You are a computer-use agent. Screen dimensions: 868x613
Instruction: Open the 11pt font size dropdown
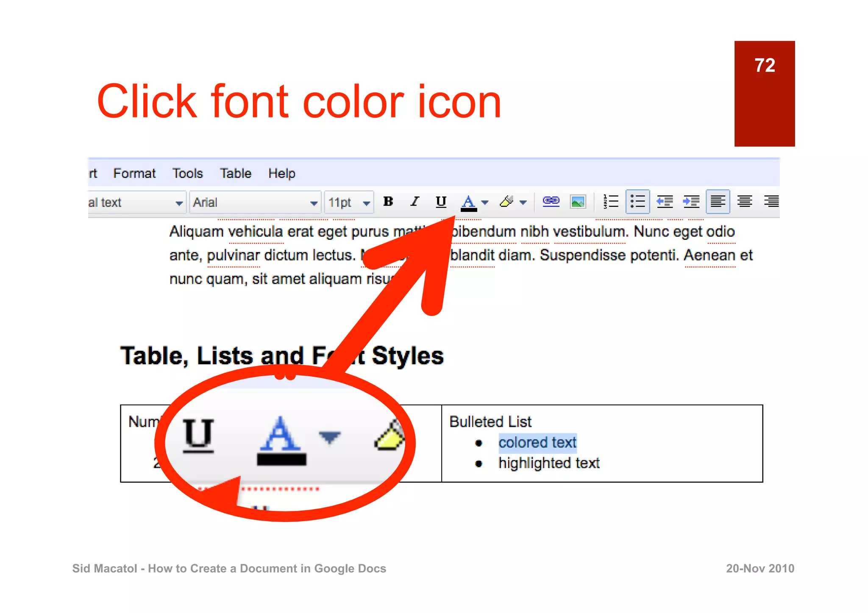[349, 203]
